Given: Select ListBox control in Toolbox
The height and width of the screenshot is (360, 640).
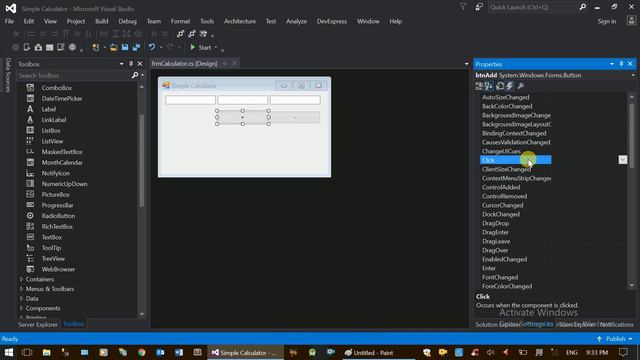Looking at the screenshot, I should 51,130.
